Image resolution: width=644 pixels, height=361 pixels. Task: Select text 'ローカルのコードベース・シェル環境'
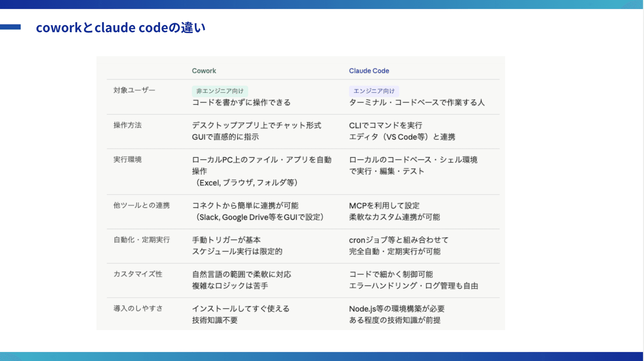[413, 160]
